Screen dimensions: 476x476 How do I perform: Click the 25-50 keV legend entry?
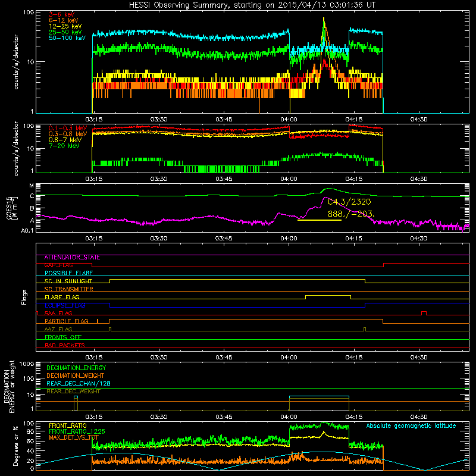(x=65, y=32)
